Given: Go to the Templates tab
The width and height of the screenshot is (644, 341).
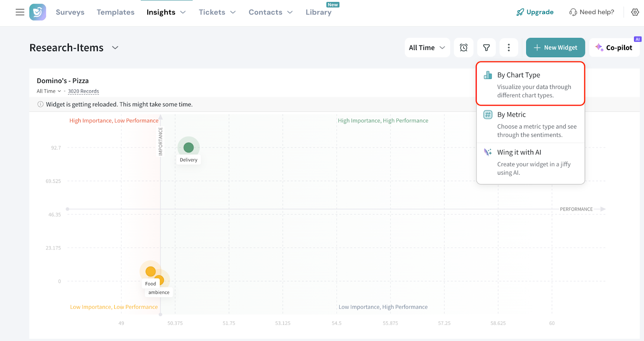Looking at the screenshot, I should (x=116, y=12).
